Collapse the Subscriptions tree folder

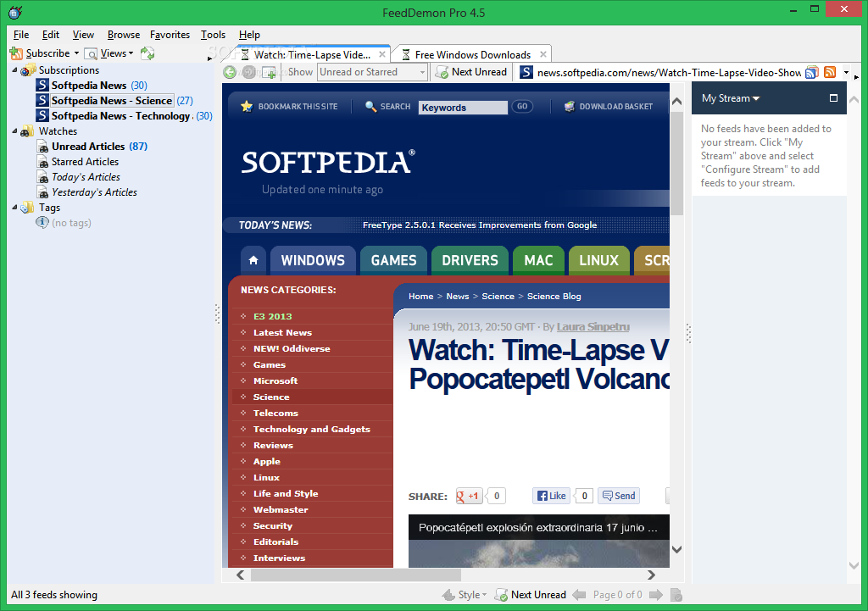14,69
